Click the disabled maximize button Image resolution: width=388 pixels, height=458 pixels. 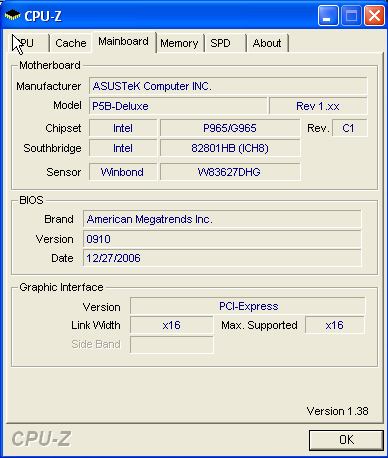point(351,15)
